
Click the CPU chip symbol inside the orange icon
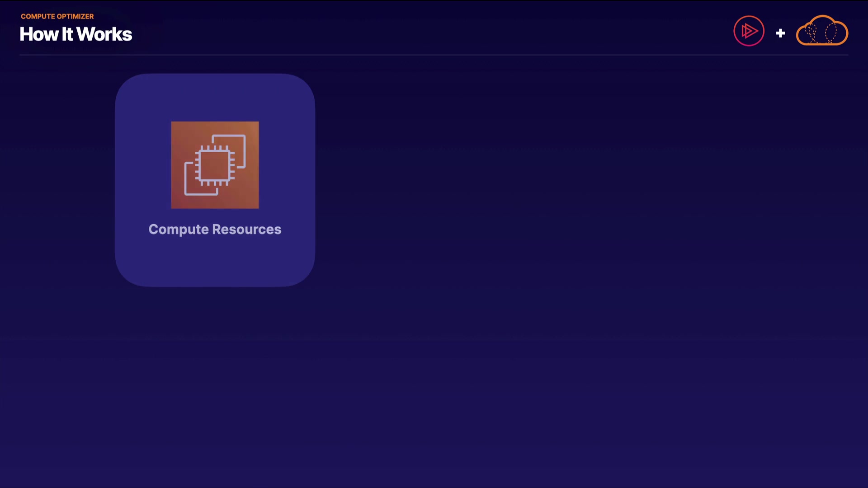tap(215, 165)
